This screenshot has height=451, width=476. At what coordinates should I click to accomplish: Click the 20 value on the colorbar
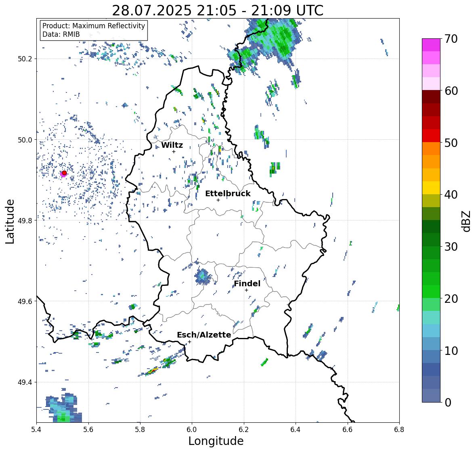coord(451,299)
